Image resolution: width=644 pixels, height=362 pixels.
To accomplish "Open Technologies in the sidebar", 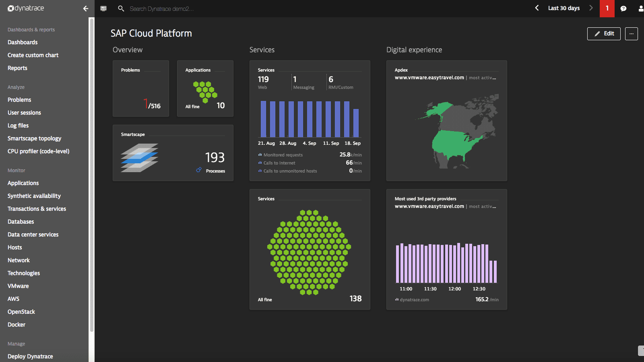I will click(24, 273).
